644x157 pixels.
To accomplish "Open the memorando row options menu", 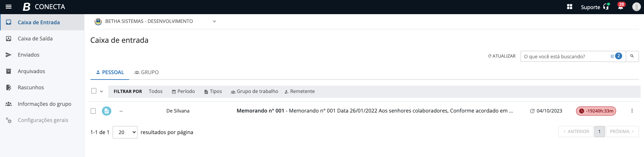I will coord(632,111).
